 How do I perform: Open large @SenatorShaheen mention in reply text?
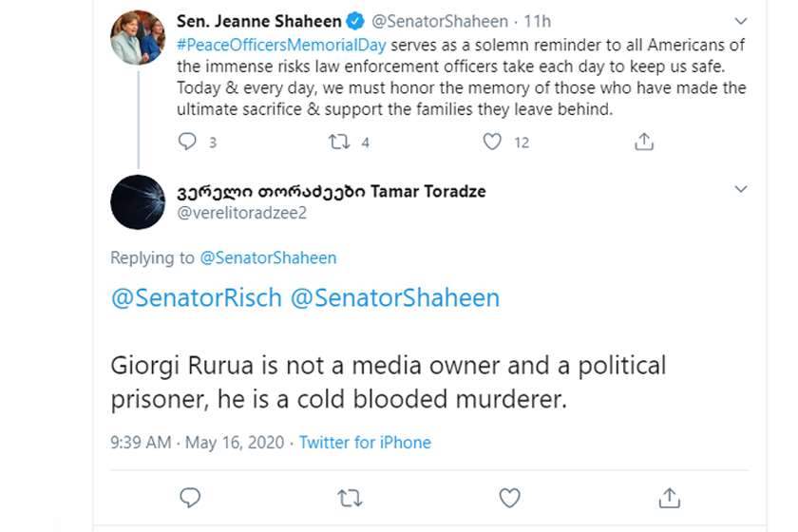coord(395,297)
